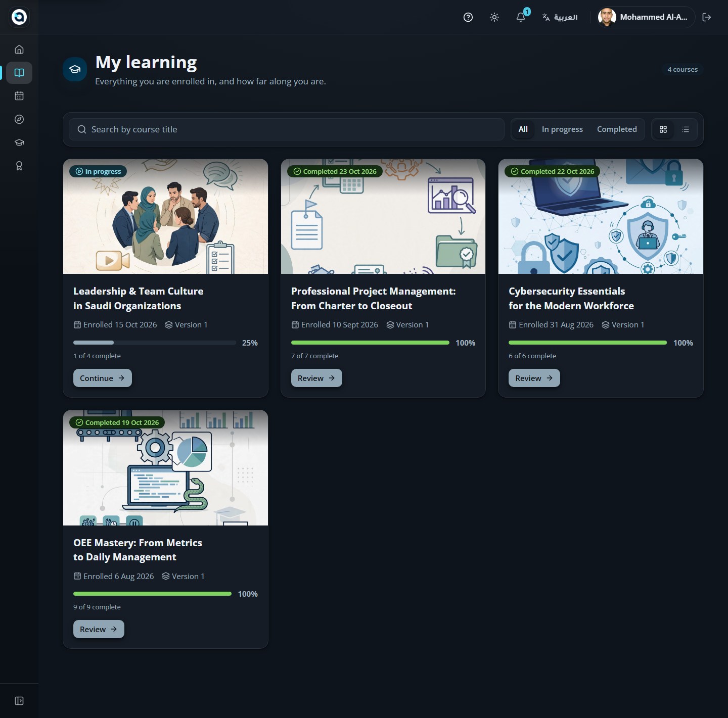Open the OEE Mastery thumbnail image
Image resolution: width=728 pixels, height=718 pixels.
(165, 468)
